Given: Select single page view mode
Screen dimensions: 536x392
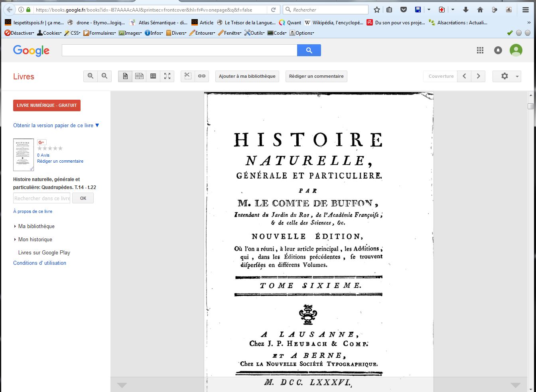Looking at the screenshot, I should coord(125,76).
